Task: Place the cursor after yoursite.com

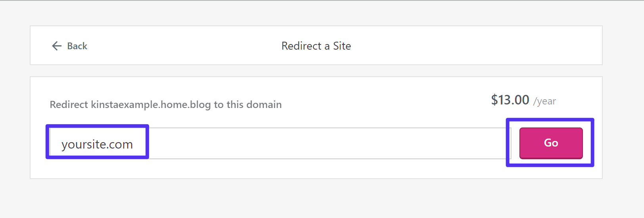Action: tap(134, 144)
